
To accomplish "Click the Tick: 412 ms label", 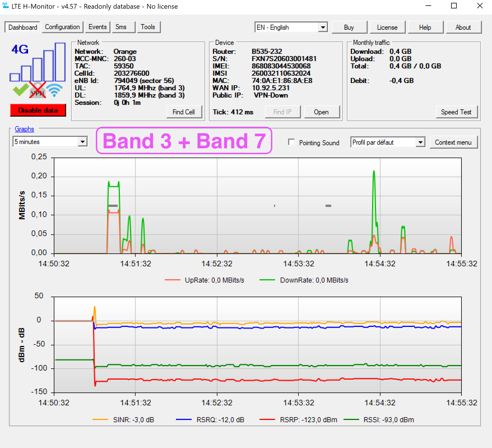I will coord(233,112).
